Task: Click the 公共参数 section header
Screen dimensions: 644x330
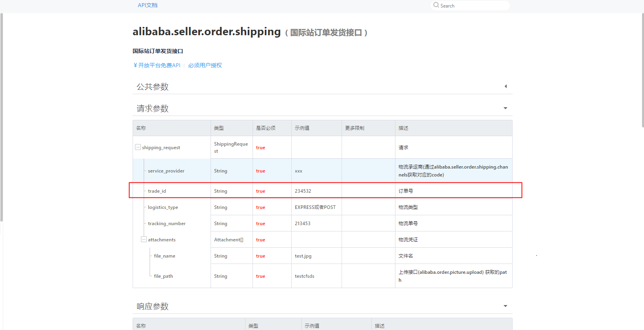Action: point(323,87)
